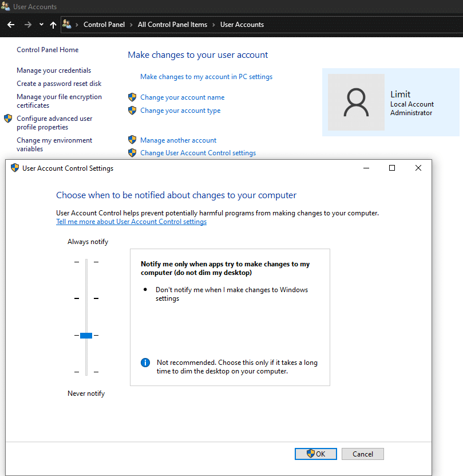Expand chevron before Control Panel breadcrumb

click(77, 25)
